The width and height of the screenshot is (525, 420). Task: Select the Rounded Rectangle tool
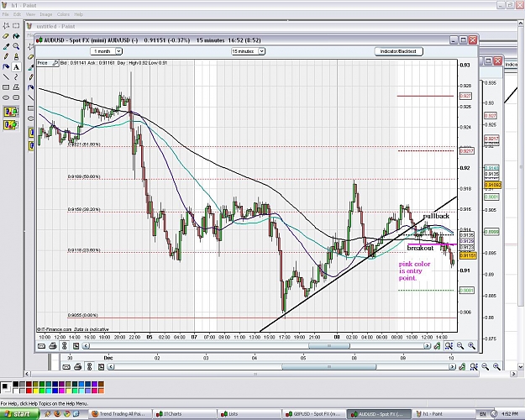[16, 97]
